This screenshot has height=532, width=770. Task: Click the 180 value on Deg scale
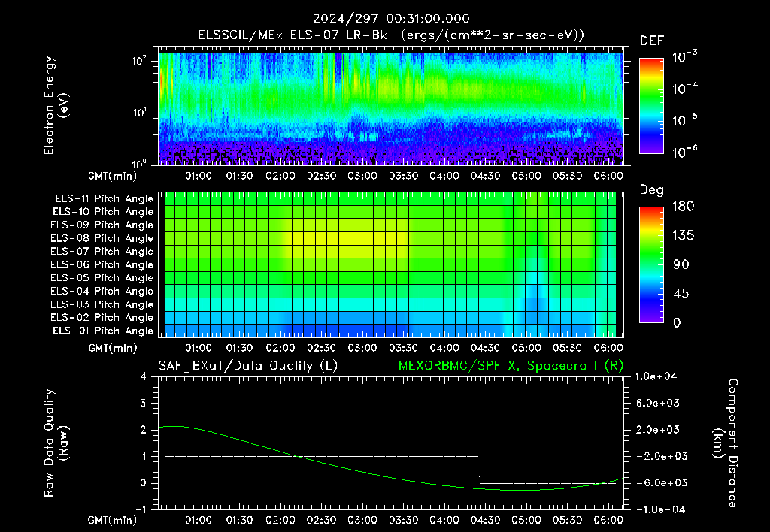683,207
